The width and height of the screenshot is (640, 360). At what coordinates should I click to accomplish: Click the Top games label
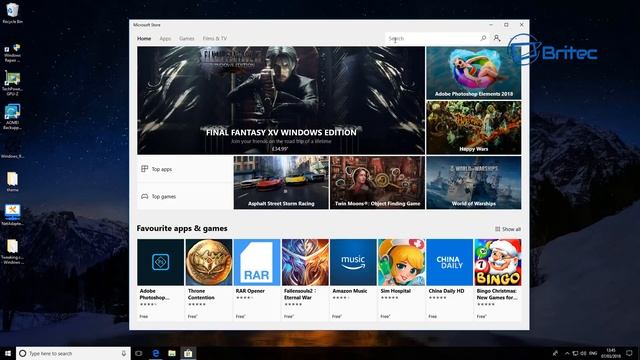[164, 196]
